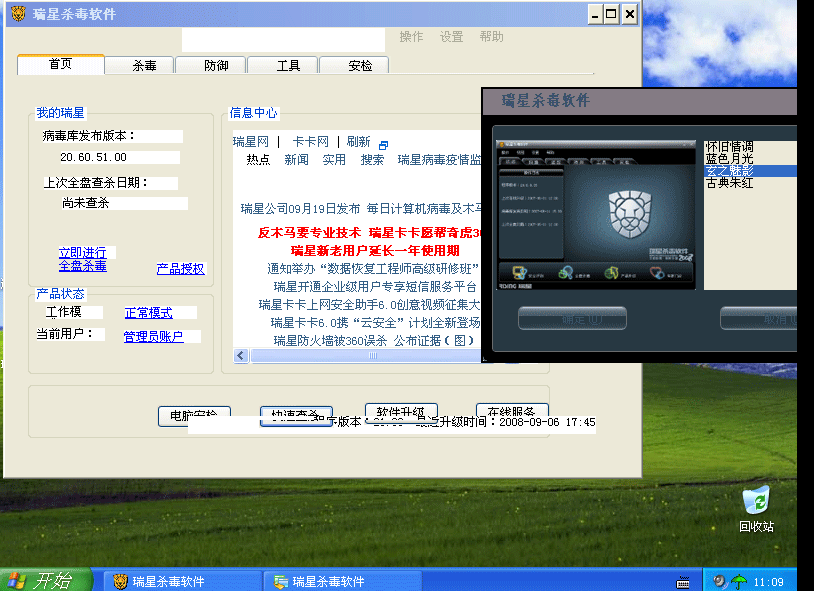
Task: Open the 卡卡网 link
Action: (310, 142)
